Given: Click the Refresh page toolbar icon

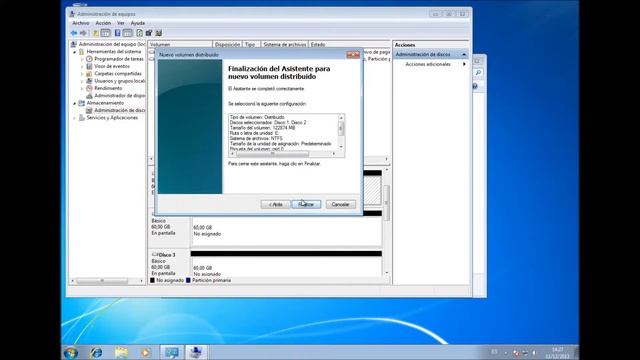Looking at the screenshot, I should coord(140,33).
